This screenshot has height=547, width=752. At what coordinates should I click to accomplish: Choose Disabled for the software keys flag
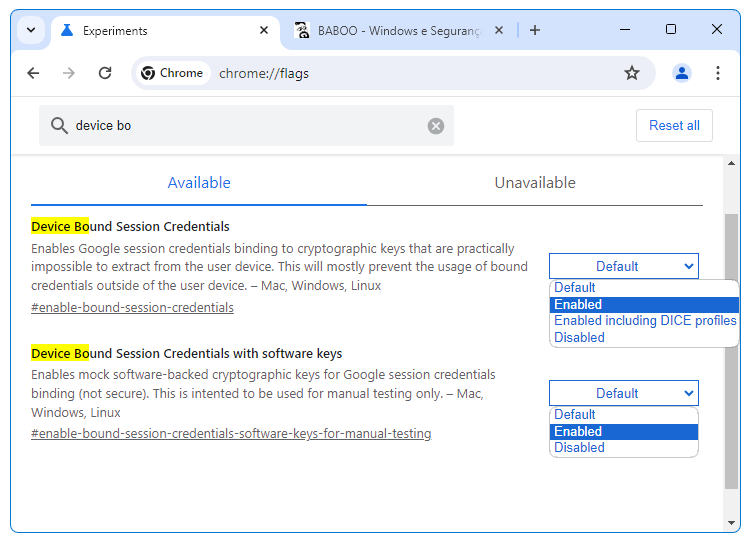[x=623, y=448]
